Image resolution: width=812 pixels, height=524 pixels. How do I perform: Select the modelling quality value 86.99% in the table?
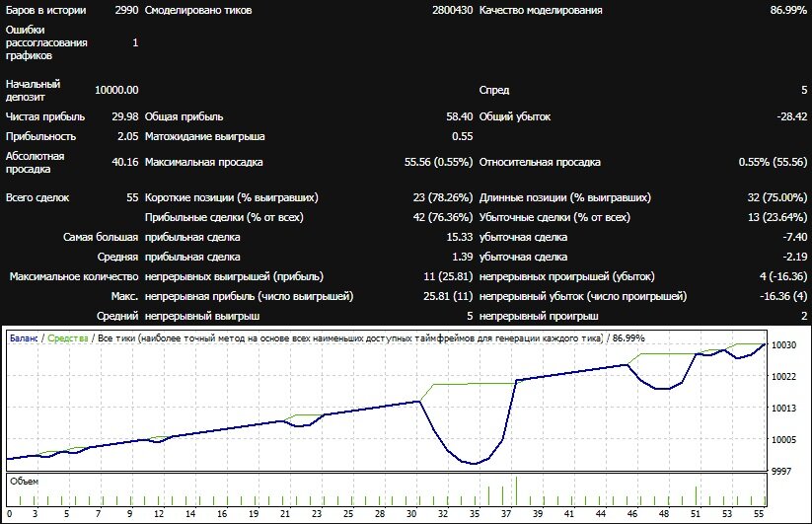click(788, 10)
